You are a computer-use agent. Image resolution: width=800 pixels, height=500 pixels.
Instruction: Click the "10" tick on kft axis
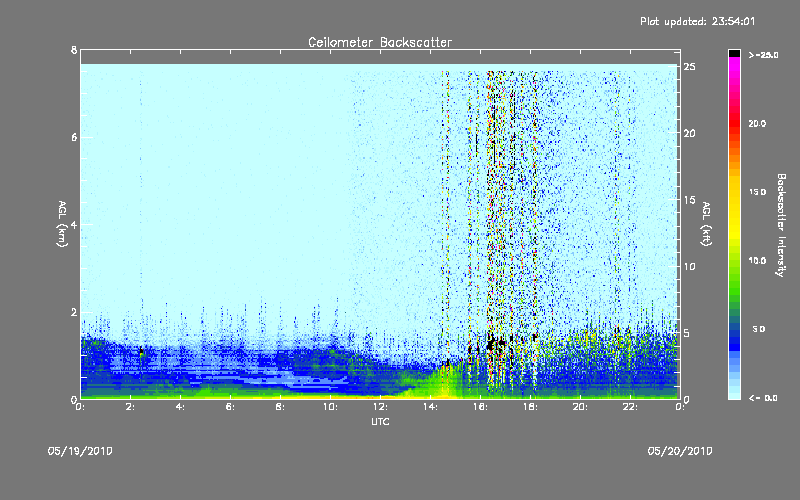click(x=690, y=266)
